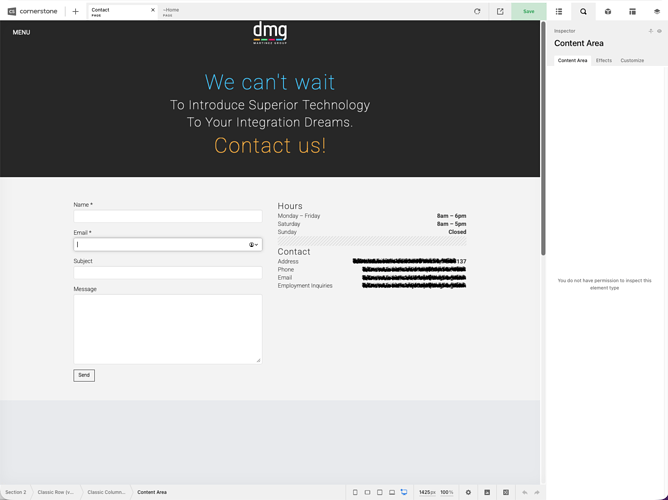The height and width of the screenshot is (500, 668).
Task: Refresh the preview with the reload icon
Action: tap(477, 11)
